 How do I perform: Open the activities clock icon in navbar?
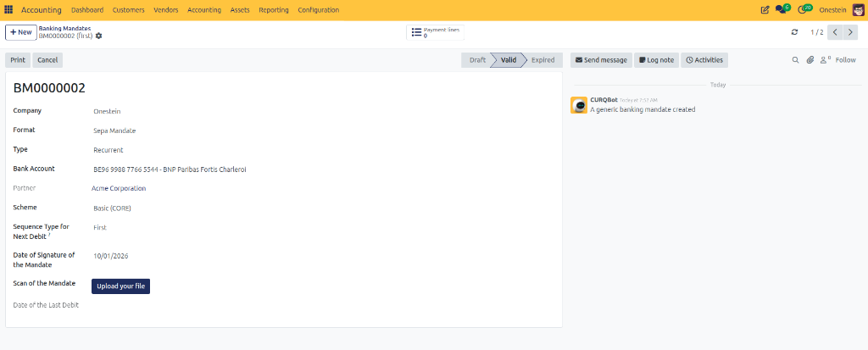[804, 9]
